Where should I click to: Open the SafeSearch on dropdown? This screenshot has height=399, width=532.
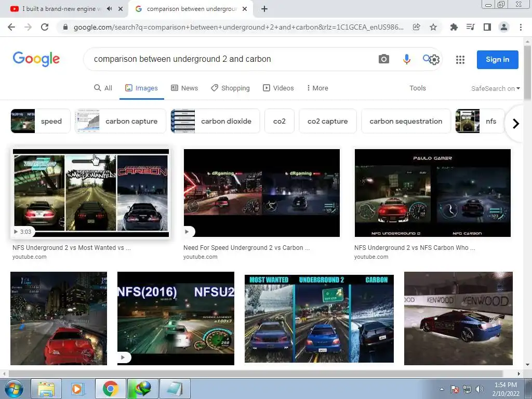click(495, 88)
